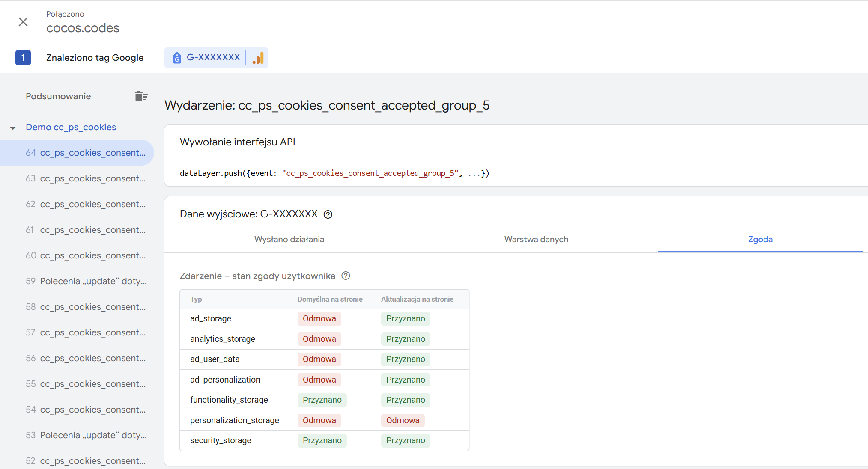The width and height of the screenshot is (868, 469).
Task: Switch to the Warstwa danych tab
Action: pyautogui.click(x=536, y=240)
